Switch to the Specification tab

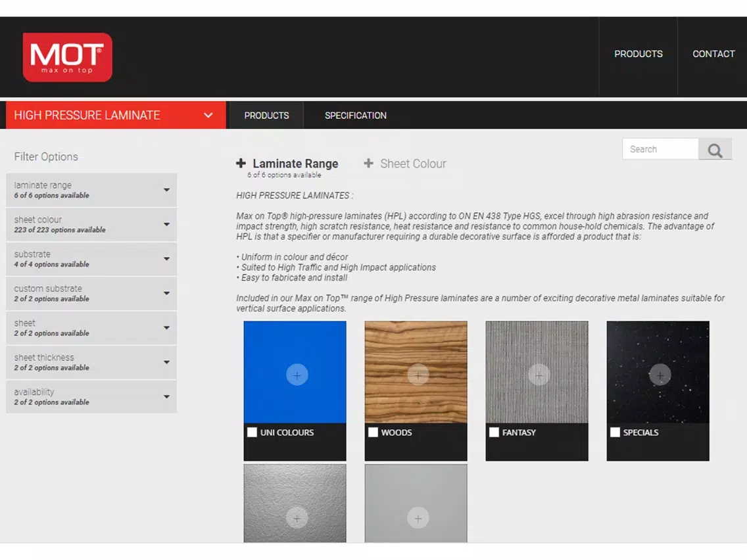355,116
